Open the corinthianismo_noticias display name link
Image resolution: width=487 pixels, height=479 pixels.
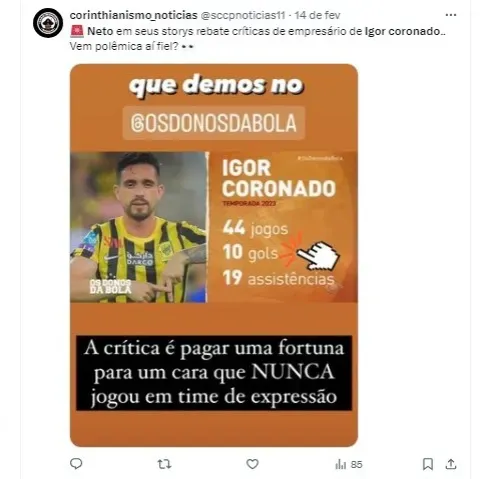134,15
